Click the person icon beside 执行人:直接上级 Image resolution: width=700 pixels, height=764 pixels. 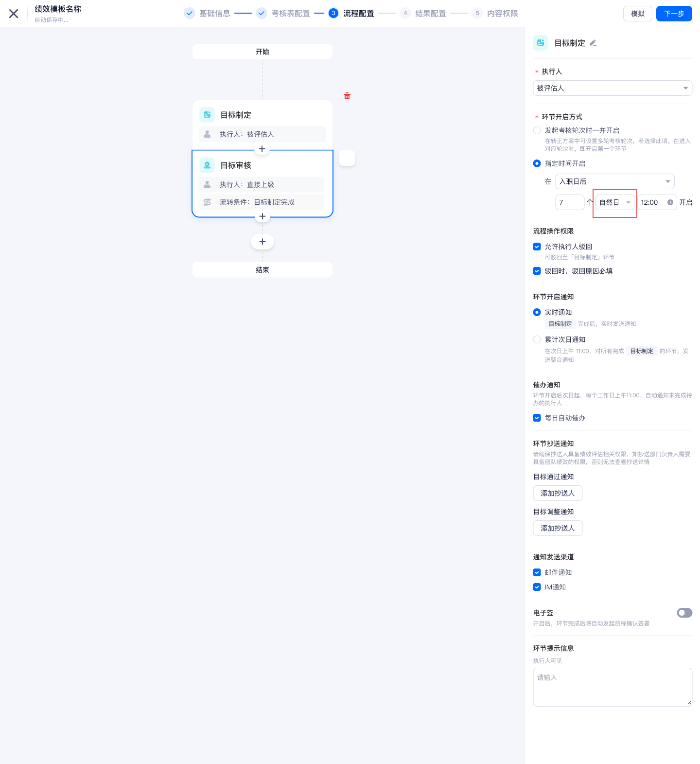click(207, 184)
